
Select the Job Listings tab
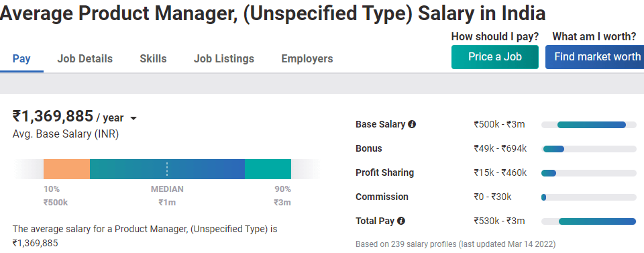click(x=224, y=59)
